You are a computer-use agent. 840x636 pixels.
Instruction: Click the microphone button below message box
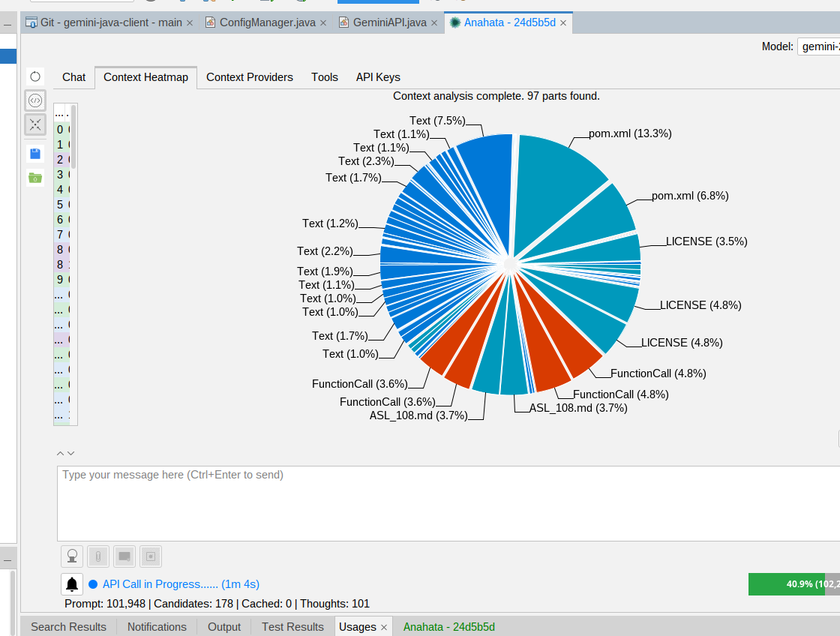[73, 556]
